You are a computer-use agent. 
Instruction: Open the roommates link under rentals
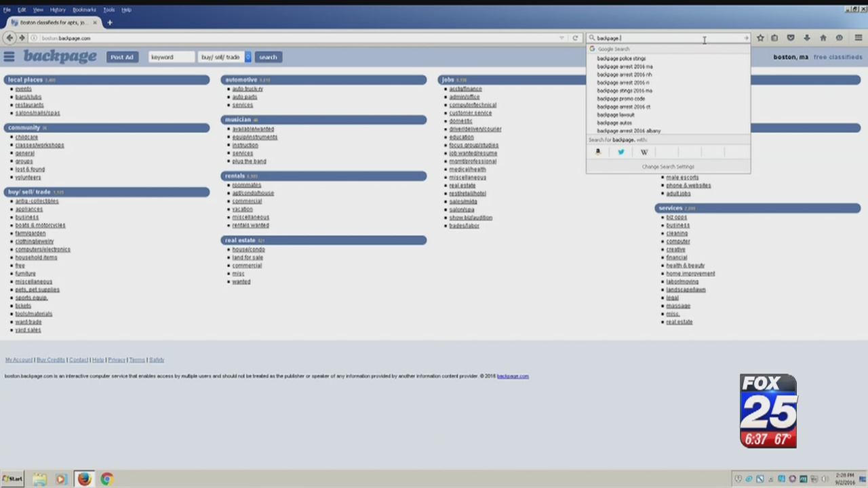click(x=246, y=185)
